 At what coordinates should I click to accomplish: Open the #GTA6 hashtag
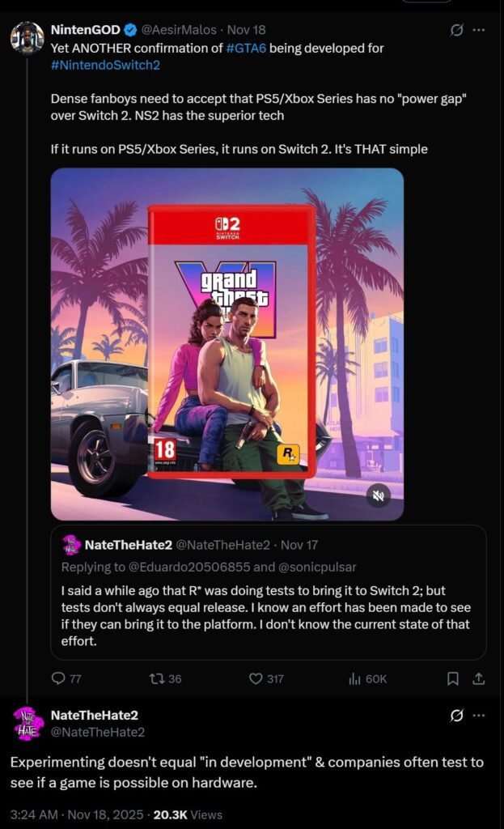point(246,48)
